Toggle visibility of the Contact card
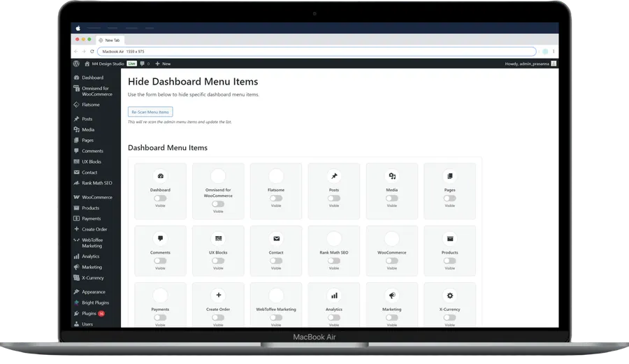This screenshot has height=364, width=629. [276, 261]
